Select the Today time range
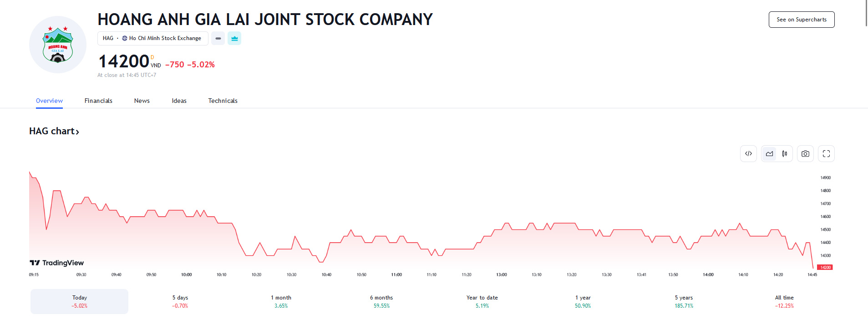This screenshot has width=868, height=335. click(x=79, y=301)
